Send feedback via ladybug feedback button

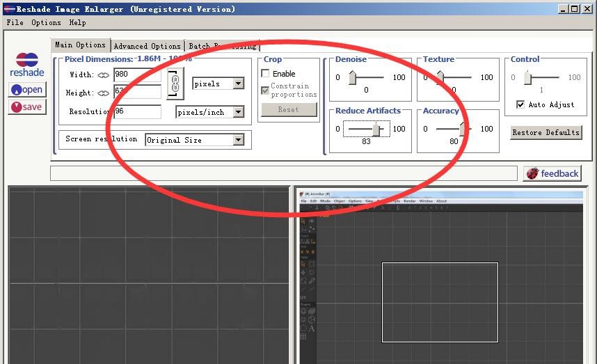552,173
